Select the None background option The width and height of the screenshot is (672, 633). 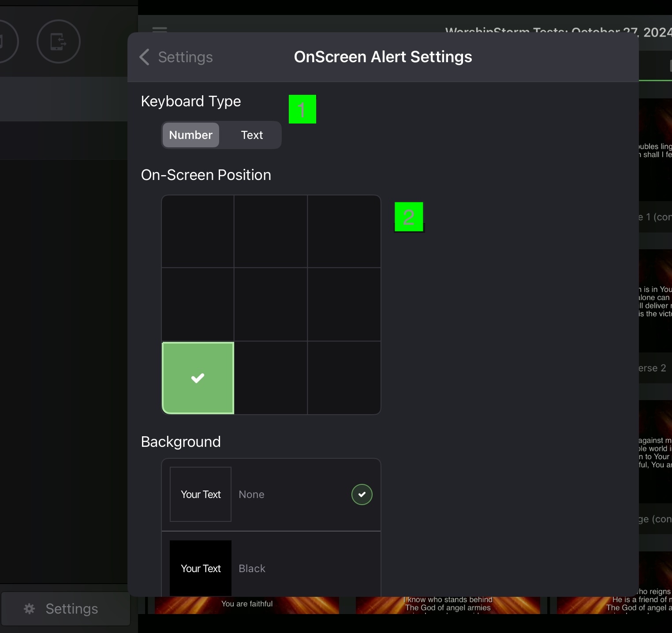[271, 494]
